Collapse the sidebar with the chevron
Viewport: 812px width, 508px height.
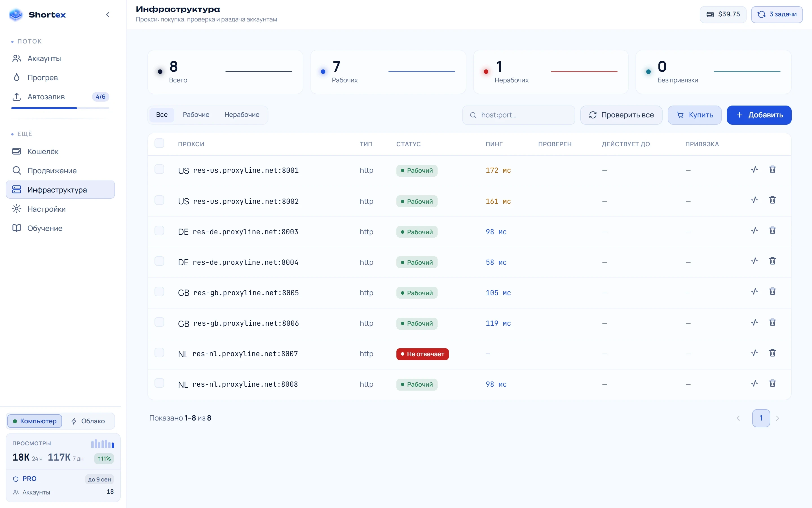tap(108, 15)
